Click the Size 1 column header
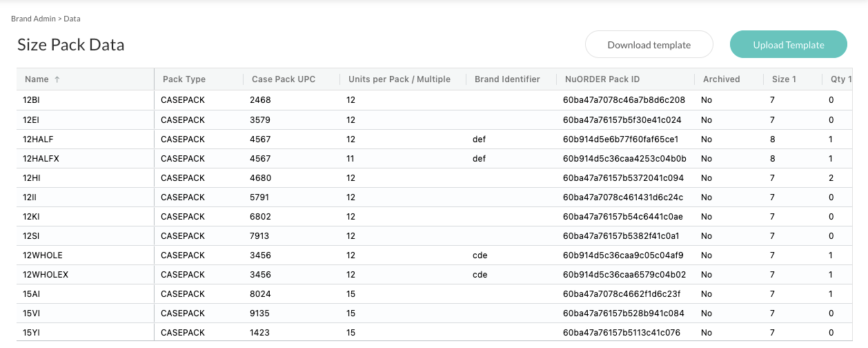Image resolution: width=868 pixels, height=348 pixels. click(784, 79)
